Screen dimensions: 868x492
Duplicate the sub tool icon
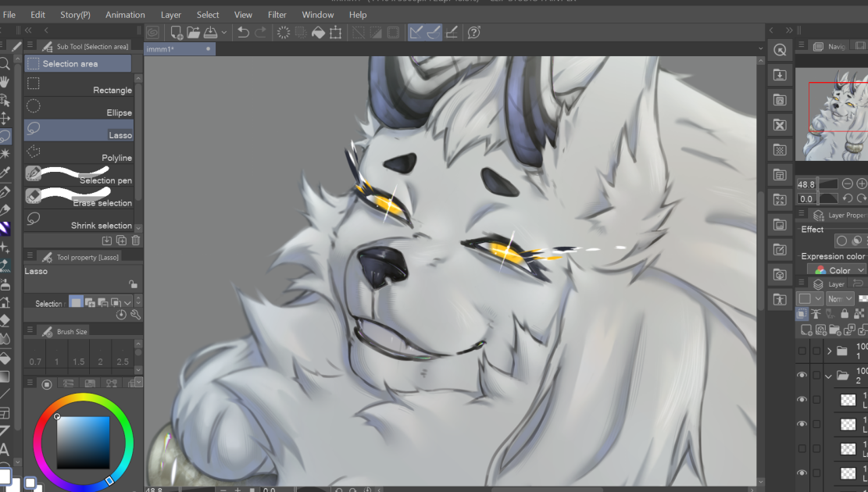pyautogui.click(x=121, y=241)
